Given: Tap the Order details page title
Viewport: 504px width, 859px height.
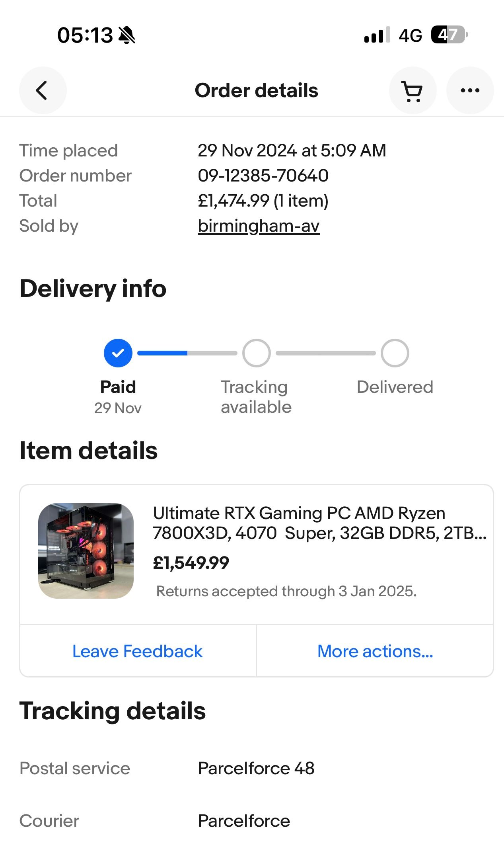Looking at the screenshot, I should [x=256, y=90].
